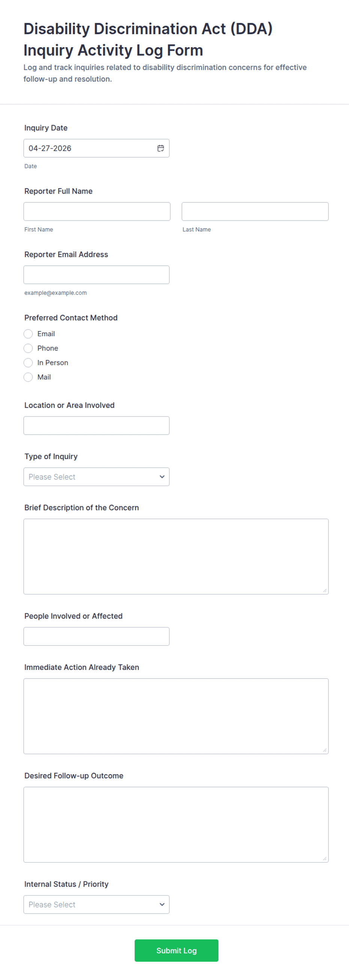Focus the First Name field
The height and width of the screenshot is (980, 349).
[x=97, y=212]
